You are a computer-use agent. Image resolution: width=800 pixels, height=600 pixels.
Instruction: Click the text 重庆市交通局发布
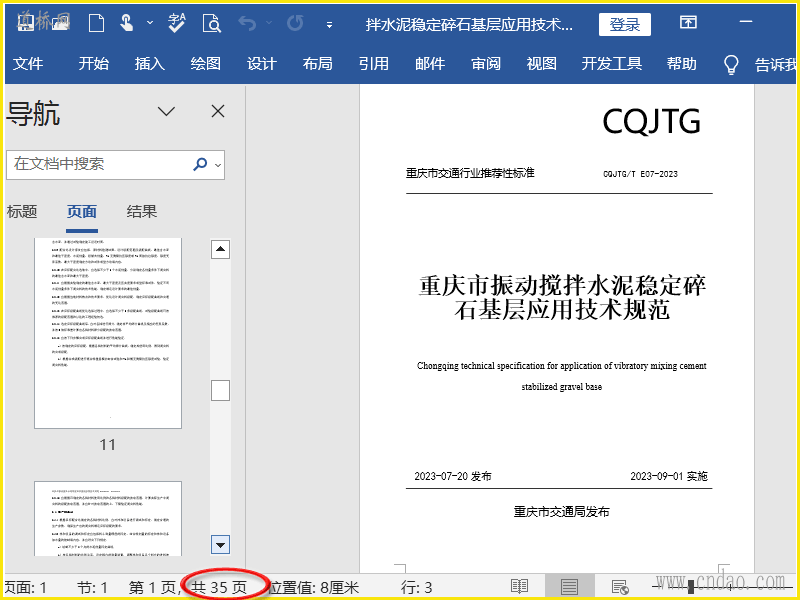click(561, 511)
